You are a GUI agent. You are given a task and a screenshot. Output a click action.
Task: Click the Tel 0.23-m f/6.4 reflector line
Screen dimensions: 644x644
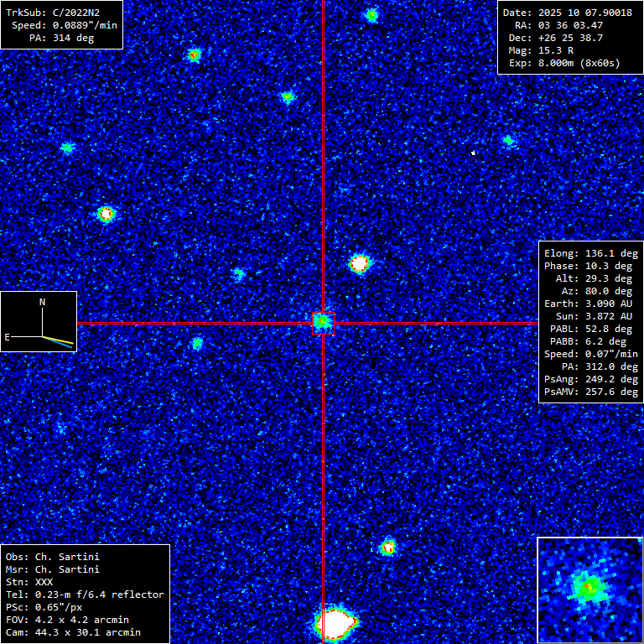click(85, 595)
